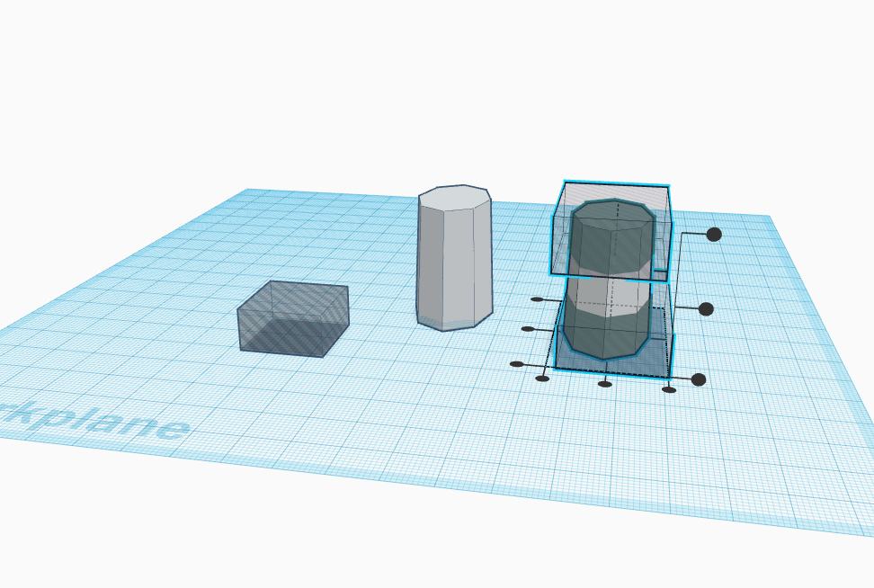The width and height of the screenshot is (874, 588).
Task: Select the standalone transparent box hole shape
Action: click(x=293, y=319)
